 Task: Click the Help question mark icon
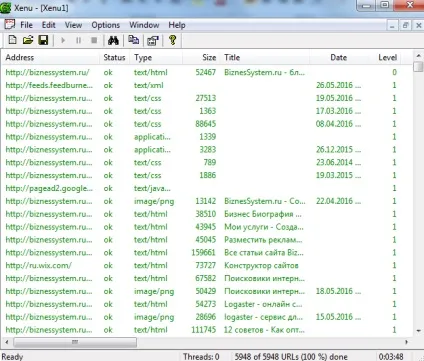pyautogui.click(x=172, y=40)
